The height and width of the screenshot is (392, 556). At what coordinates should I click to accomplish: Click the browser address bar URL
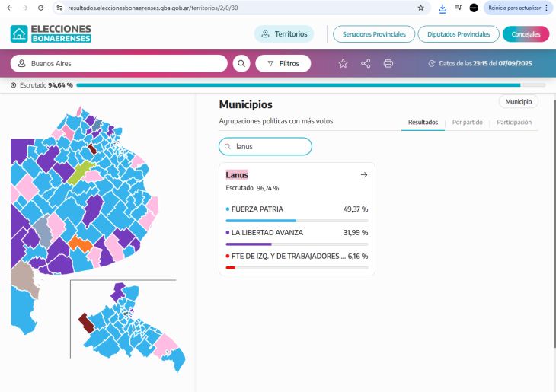pyautogui.click(x=153, y=8)
